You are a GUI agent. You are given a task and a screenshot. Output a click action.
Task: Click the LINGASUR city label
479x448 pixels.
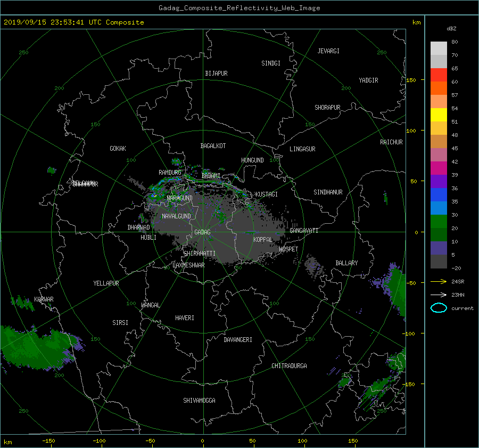302,149
